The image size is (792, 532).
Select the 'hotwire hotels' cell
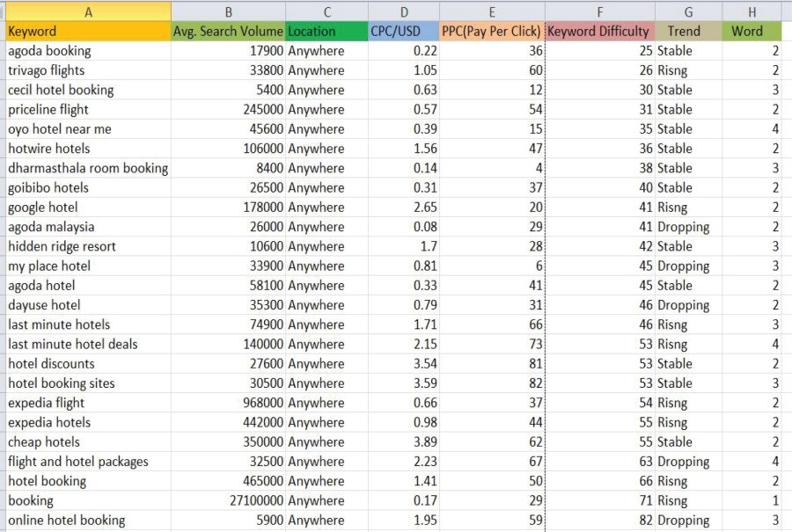tap(88, 149)
